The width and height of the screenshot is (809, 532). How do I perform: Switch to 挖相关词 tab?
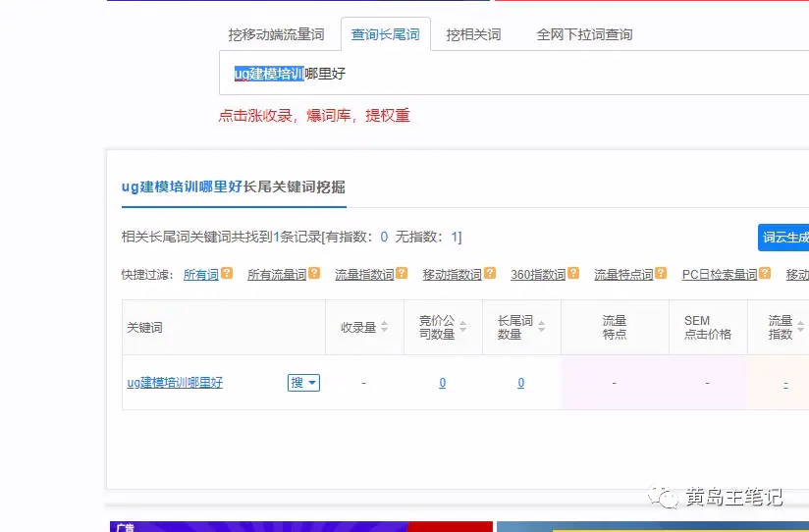tap(473, 34)
